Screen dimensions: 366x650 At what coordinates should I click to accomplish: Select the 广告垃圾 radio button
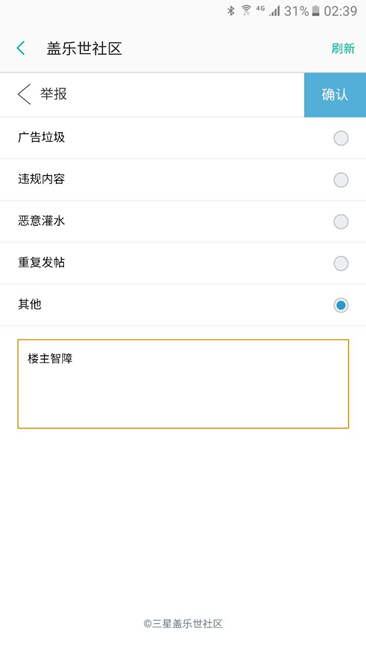[x=341, y=138]
